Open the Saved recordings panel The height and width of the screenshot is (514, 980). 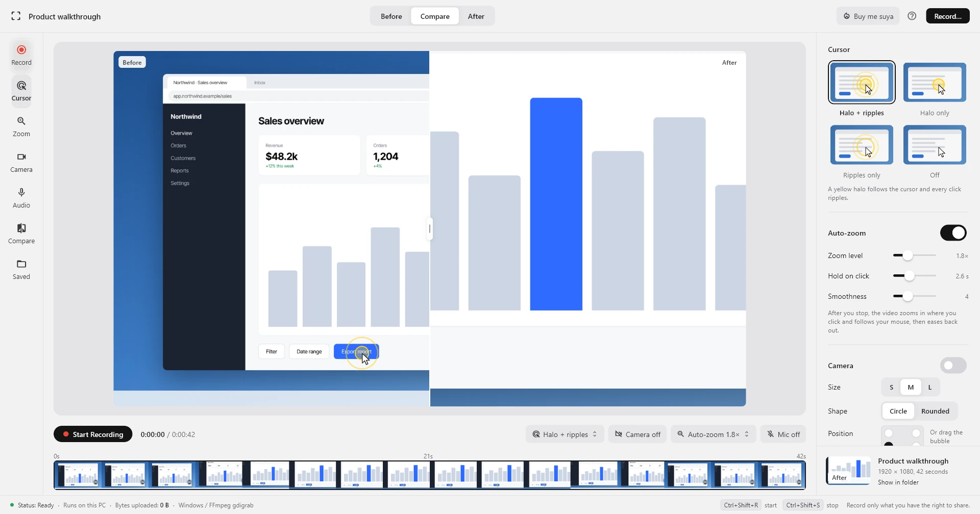(x=21, y=269)
